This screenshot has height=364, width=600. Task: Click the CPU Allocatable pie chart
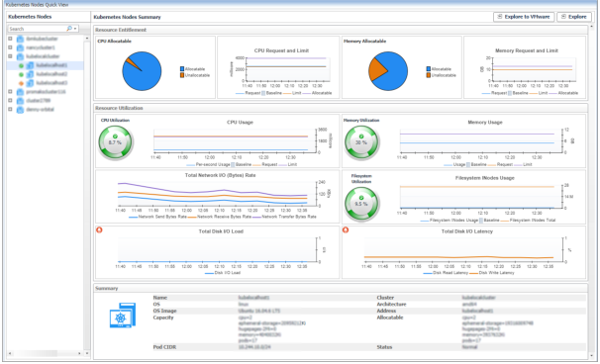pos(142,71)
